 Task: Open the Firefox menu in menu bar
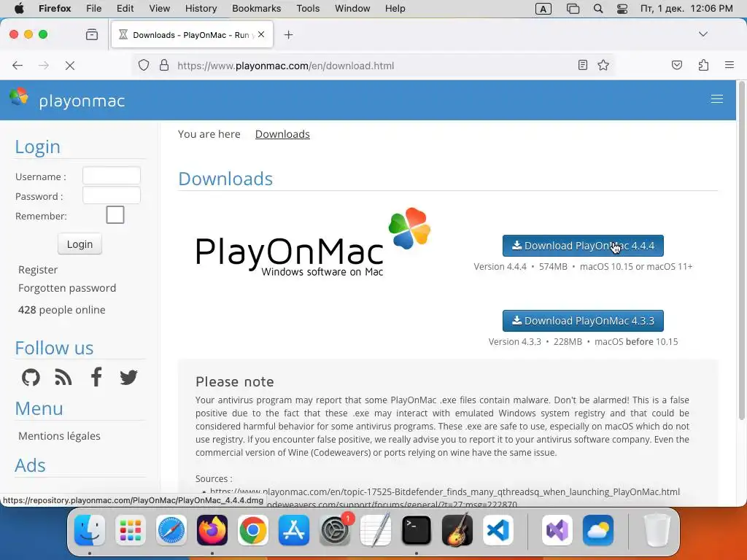tap(55, 8)
